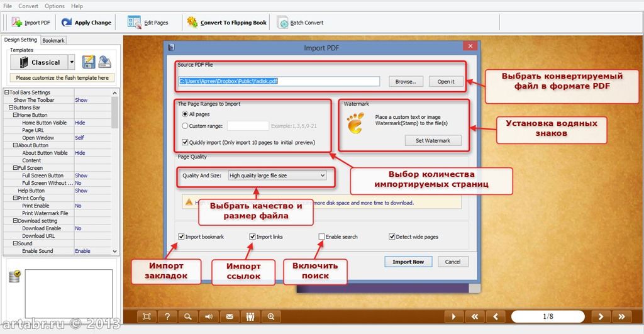Viewport: 644px width, 334px height.
Task: Click the email envelope icon in viewer bar
Action: click(230, 316)
